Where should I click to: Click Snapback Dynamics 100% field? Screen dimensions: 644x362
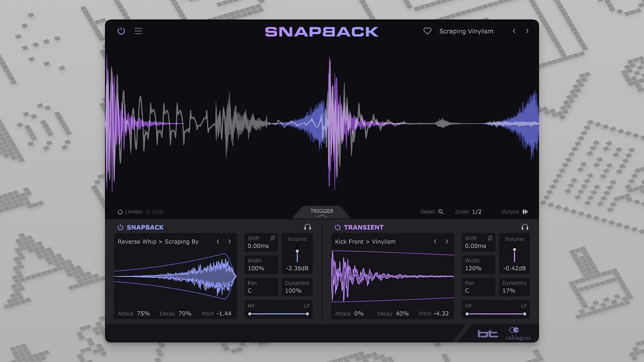click(x=297, y=287)
